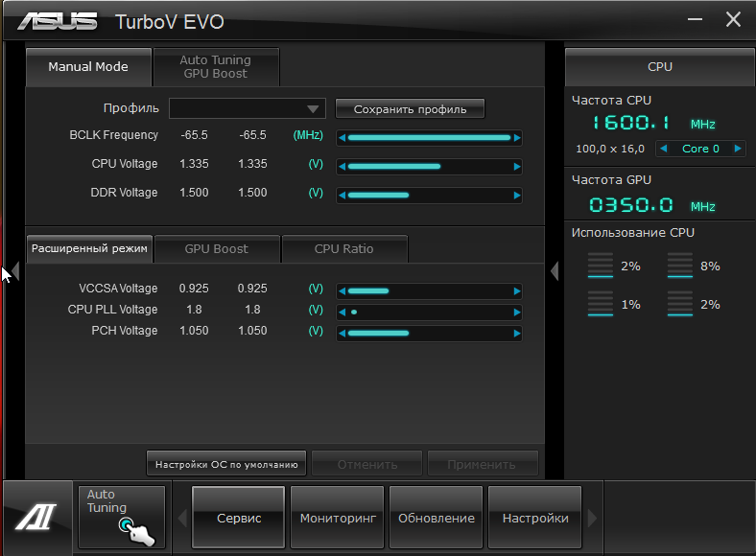Decrease CPU PLL Voltage with the left arrow

tap(342, 313)
